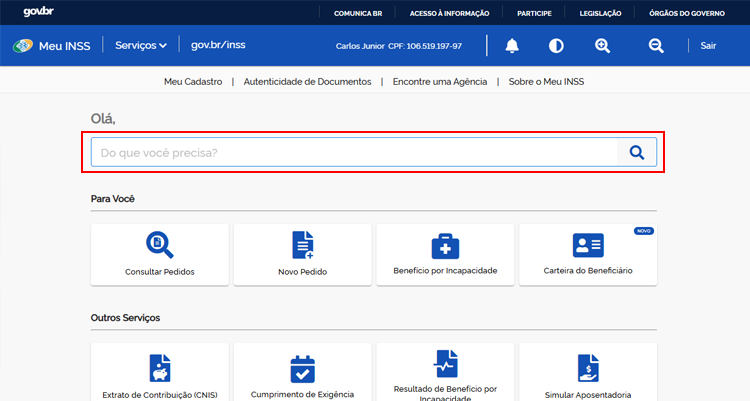Click the Resultado de Benefício por Incapacidade label
The image size is (750, 401).
[x=445, y=393]
